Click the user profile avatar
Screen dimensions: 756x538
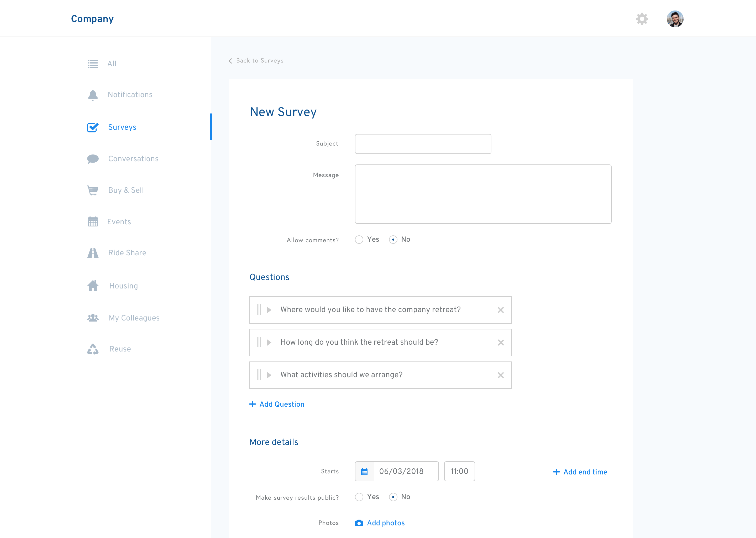(x=675, y=19)
